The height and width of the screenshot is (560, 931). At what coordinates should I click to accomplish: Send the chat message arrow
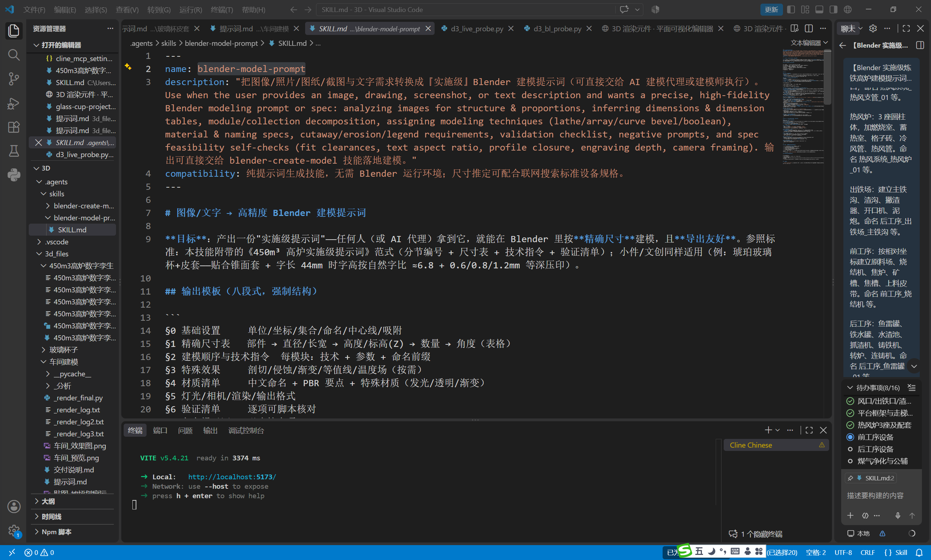(912, 516)
